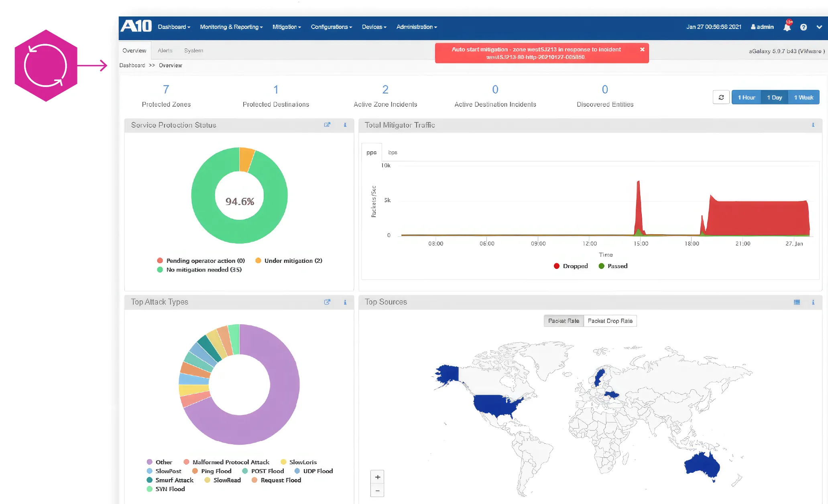The image size is (828, 504).
Task: Open the help question mark icon
Action: pos(804,27)
